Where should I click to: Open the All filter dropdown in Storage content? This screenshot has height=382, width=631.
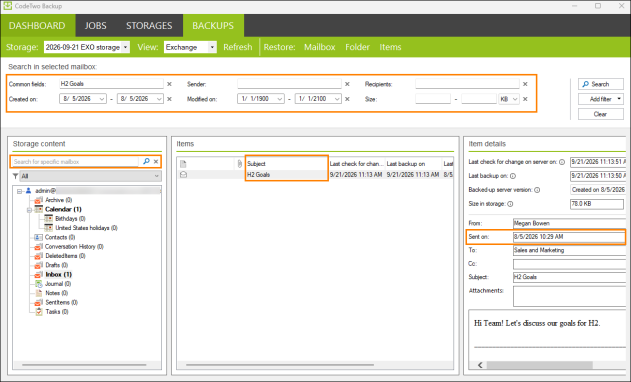pos(90,176)
